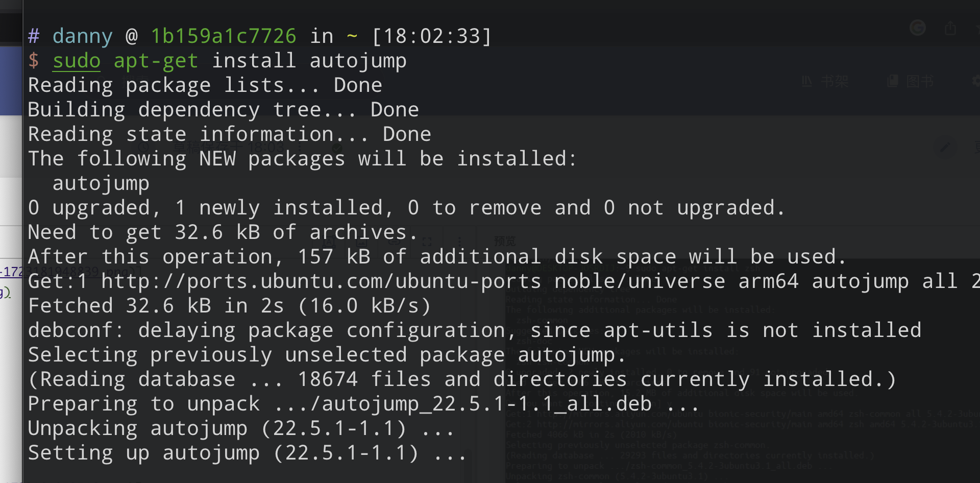
Task: Click the username danny in prompt
Action: click(x=82, y=37)
